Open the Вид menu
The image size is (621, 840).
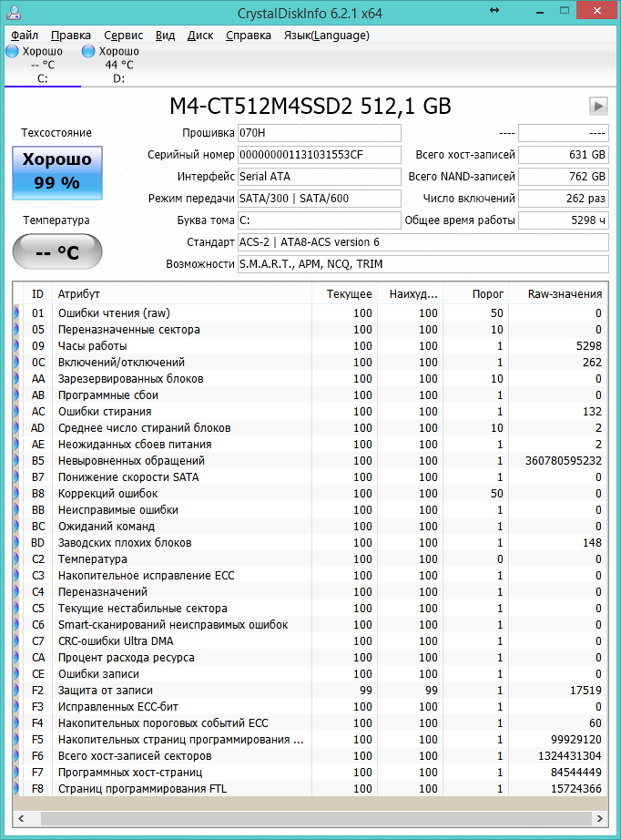[x=165, y=36]
